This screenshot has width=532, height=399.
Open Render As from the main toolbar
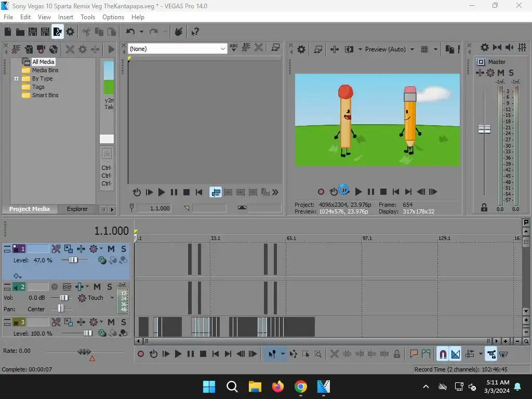(58, 32)
